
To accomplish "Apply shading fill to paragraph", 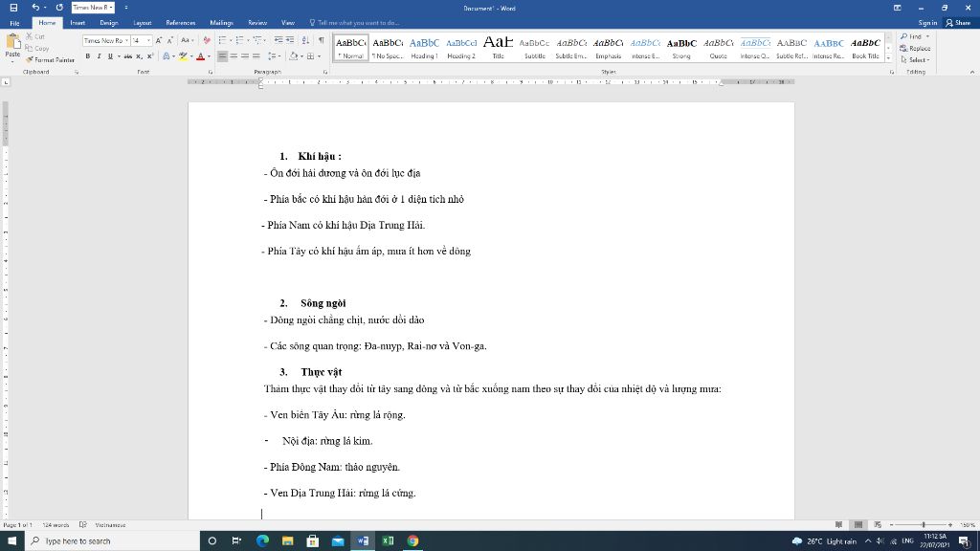I will pos(293,56).
